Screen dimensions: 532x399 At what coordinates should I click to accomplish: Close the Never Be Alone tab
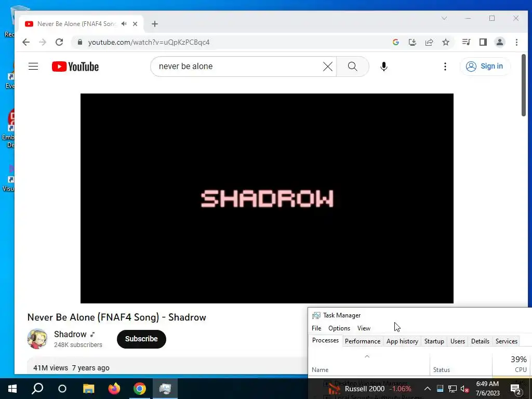click(x=135, y=24)
